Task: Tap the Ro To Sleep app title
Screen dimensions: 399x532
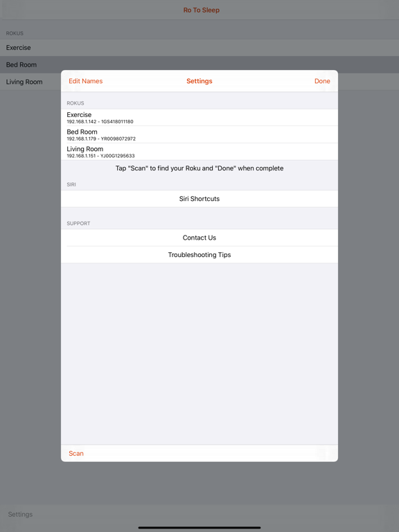Action: [x=201, y=10]
